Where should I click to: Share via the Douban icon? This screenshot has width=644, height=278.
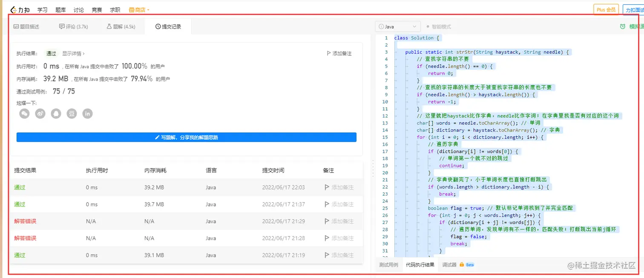tap(72, 113)
